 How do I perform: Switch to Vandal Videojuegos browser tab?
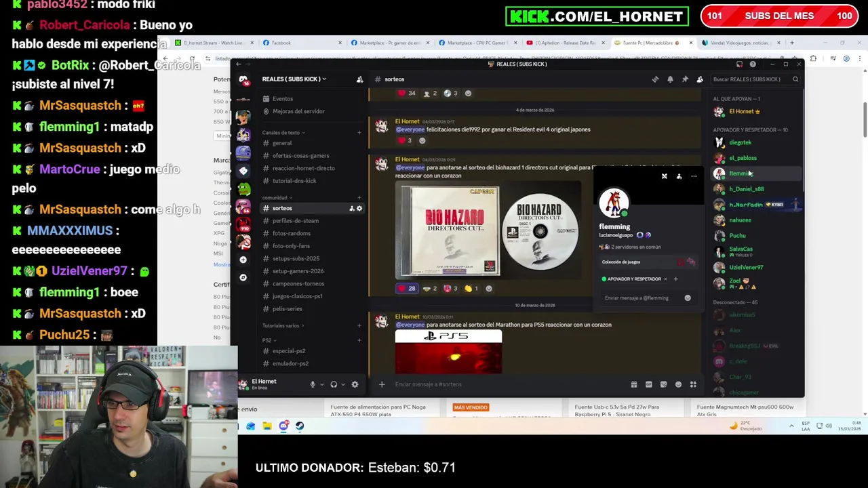pos(740,43)
